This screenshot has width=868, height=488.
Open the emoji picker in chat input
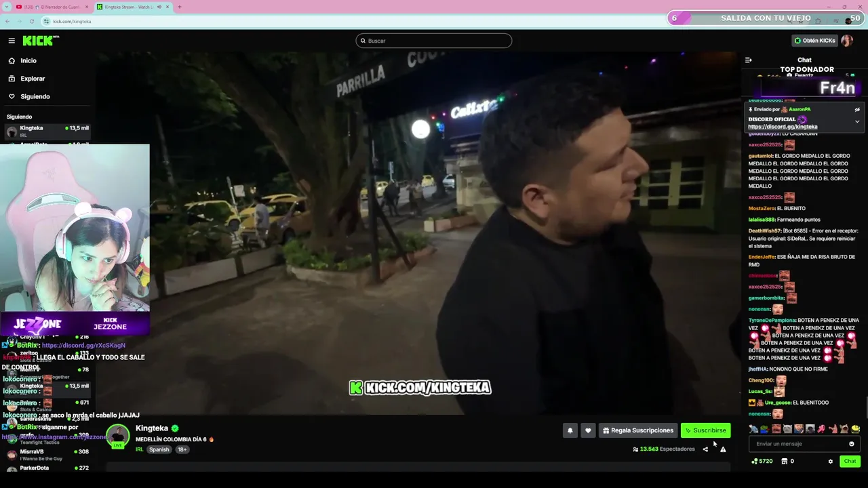point(852,444)
